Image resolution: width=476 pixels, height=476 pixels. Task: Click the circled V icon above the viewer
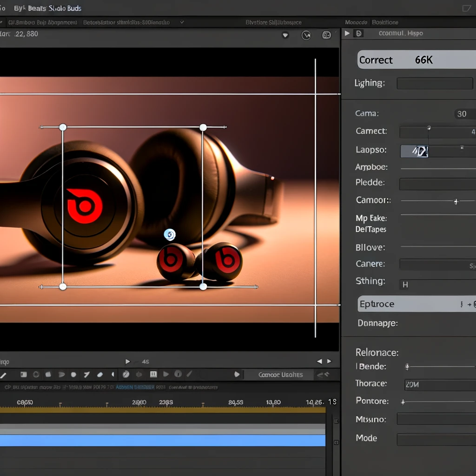tap(306, 35)
